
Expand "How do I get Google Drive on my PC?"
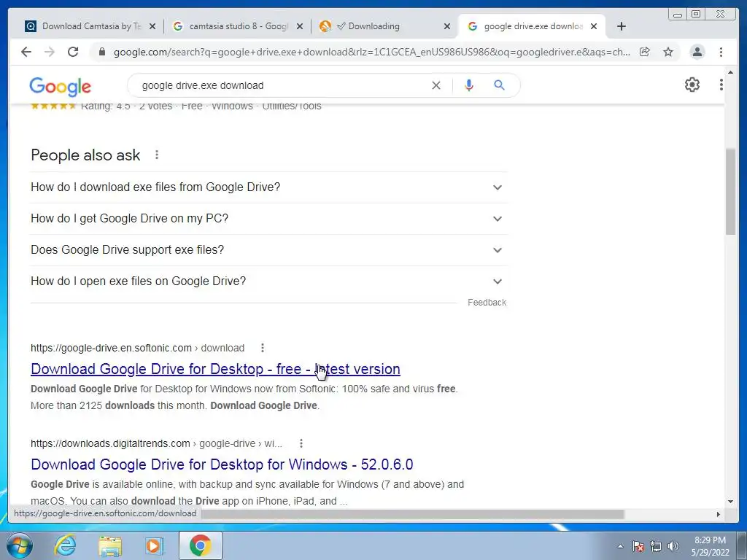pos(269,219)
